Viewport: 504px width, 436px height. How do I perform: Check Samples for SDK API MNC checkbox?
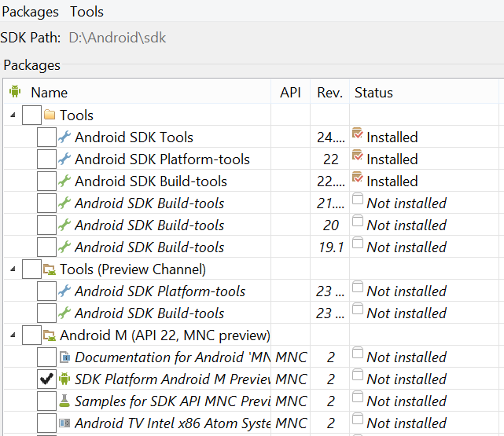click(46, 401)
